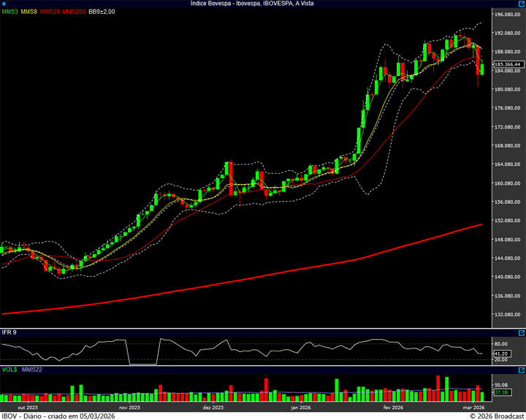The height and width of the screenshot is (420, 526).
Task: Select the MMS3 moving average label
Action: click(x=9, y=12)
